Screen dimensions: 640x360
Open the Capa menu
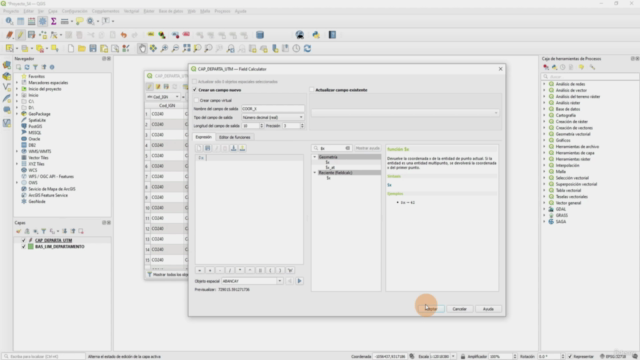[53, 11]
